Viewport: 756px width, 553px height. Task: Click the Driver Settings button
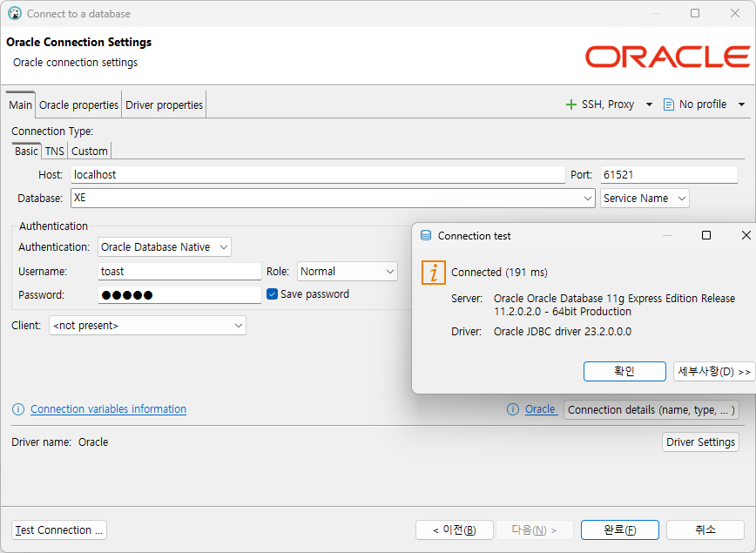[x=700, y=442]
